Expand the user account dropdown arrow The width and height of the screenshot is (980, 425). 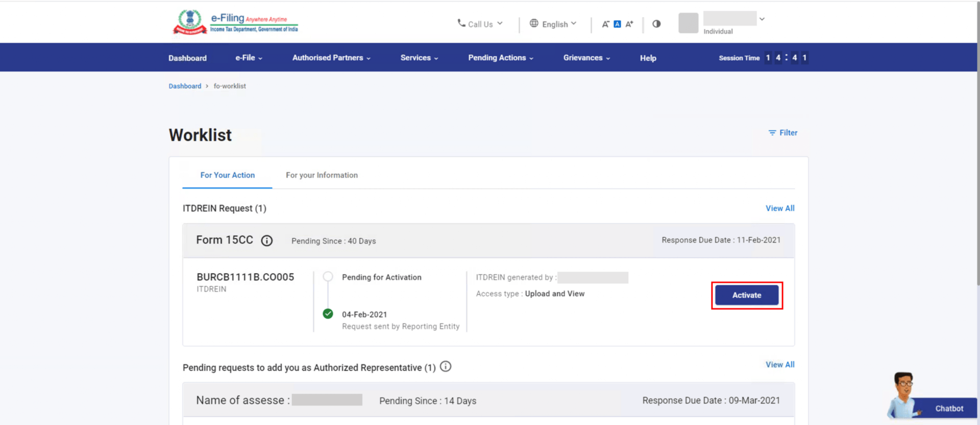[762, 19]
